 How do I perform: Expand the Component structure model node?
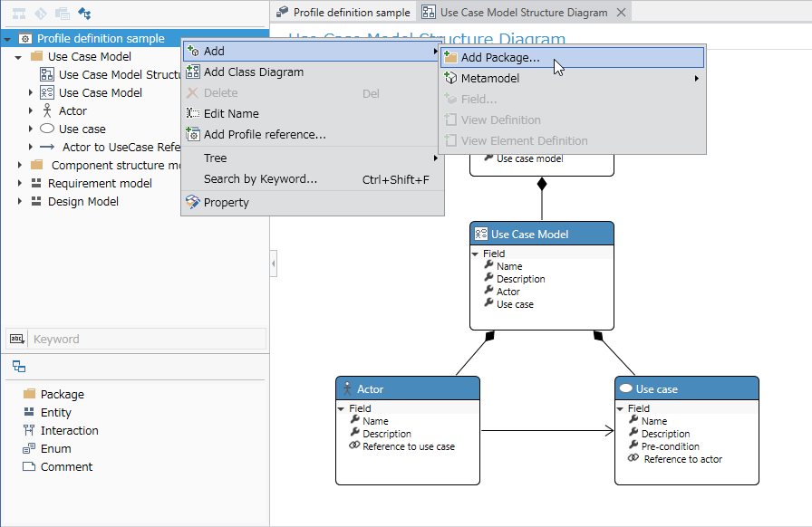tap(20, 165)
